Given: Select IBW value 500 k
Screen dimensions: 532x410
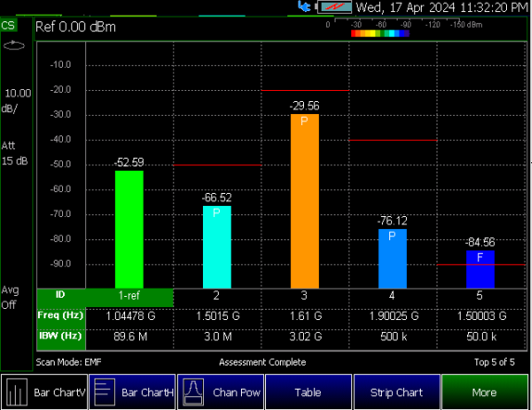Looking at the screenshot, I should (x=394, y=337).
